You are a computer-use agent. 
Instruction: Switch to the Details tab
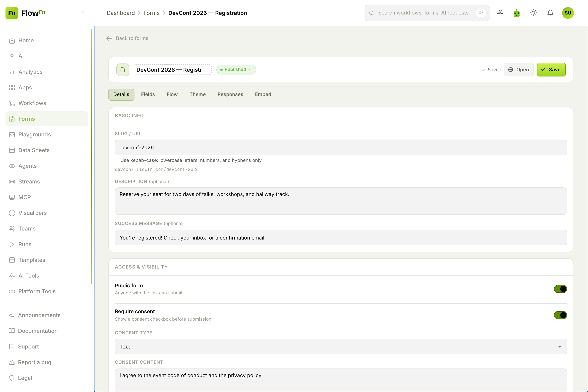pyautogui.click(x=121, y=94)
